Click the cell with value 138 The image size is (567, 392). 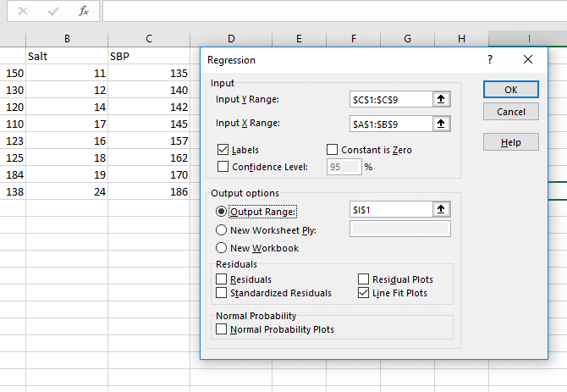pos(13,191)
